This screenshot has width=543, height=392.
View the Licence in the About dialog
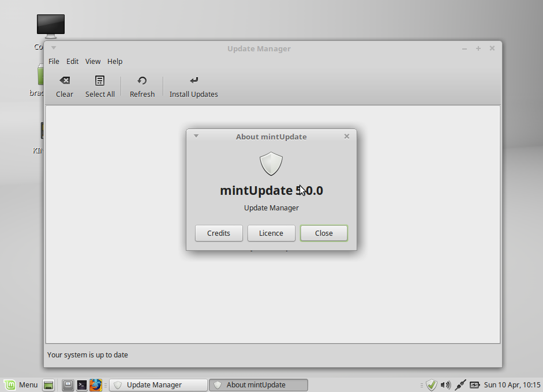click(x=271, y=233)
